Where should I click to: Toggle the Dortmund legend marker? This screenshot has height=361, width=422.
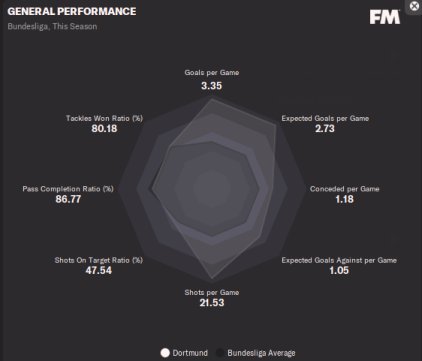pyautogui.click(x=165, y=353)
